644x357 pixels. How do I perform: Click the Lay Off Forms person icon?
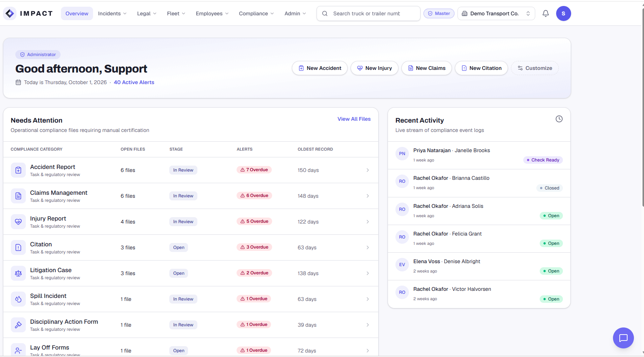18,350
